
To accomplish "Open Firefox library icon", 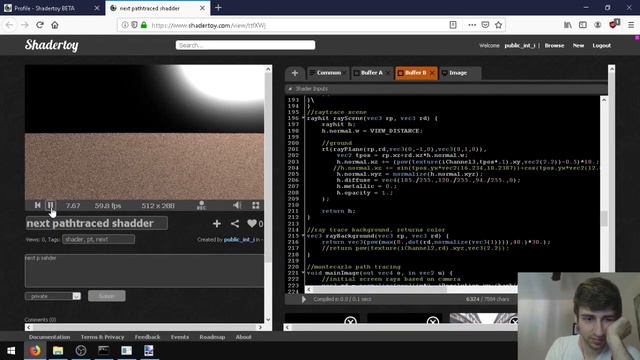I will tap(568, 25).
